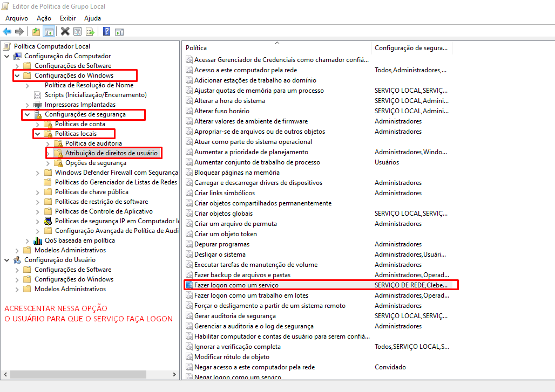Select the Opções de segurança tree item
The width and height of the screenshot is (555, 392).
pyautogui.click(x=96, y=163)
